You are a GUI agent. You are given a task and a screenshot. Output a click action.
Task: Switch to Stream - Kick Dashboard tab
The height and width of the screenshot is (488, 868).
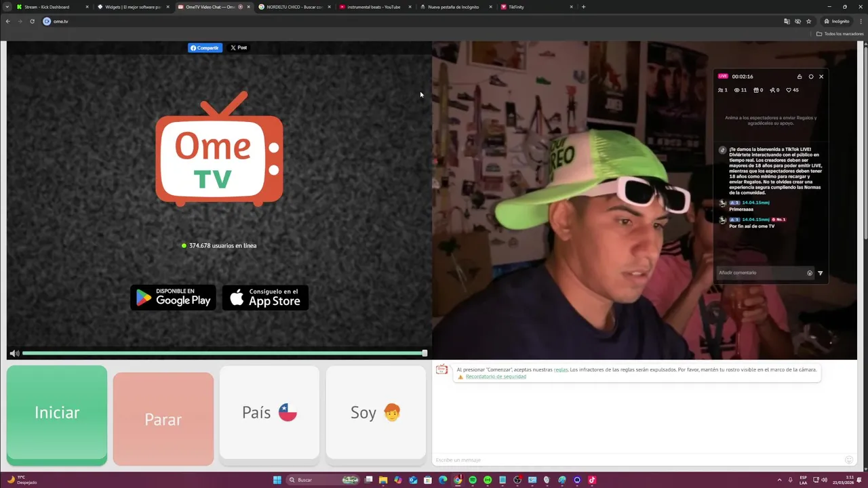(x=52, y=7)
